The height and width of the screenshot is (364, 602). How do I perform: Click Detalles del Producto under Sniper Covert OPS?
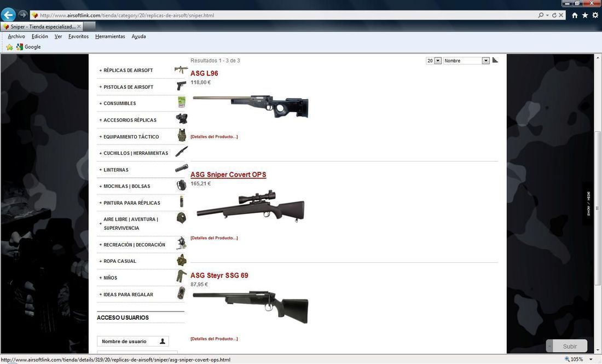click(214, 238)
